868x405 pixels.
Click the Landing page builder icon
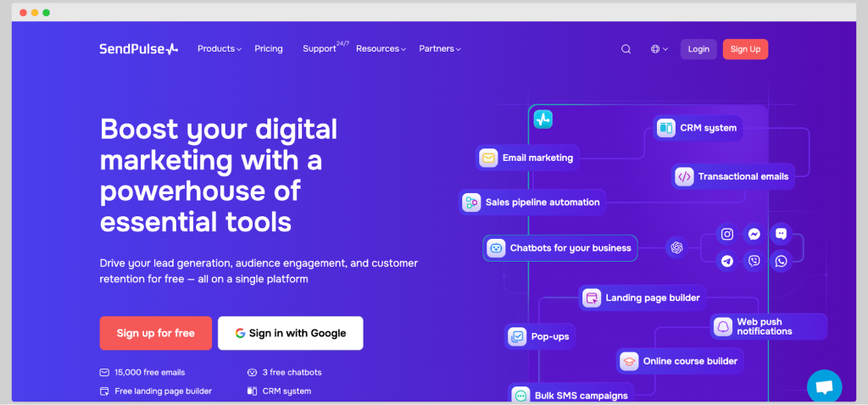point(592,297)
